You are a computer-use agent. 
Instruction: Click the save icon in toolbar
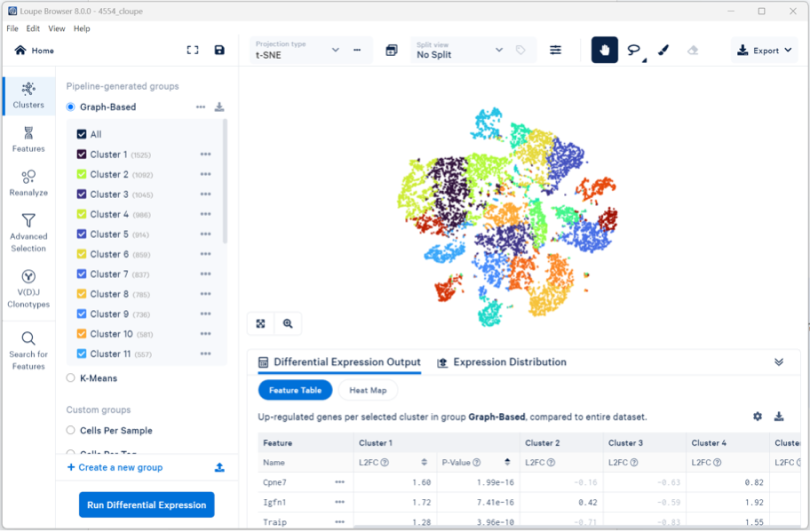pos(219,50)
